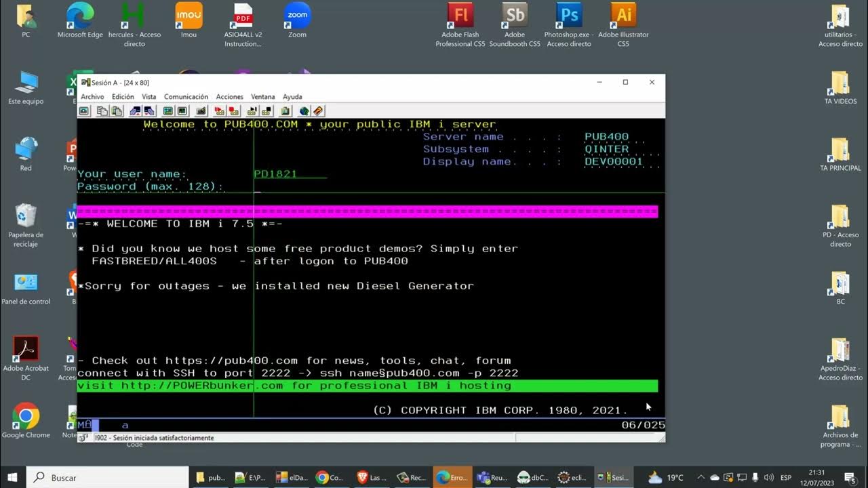This screenshot has width=868, height=488.
Task: Click the Windows search box Buscar
Action: tap(108, 478)
